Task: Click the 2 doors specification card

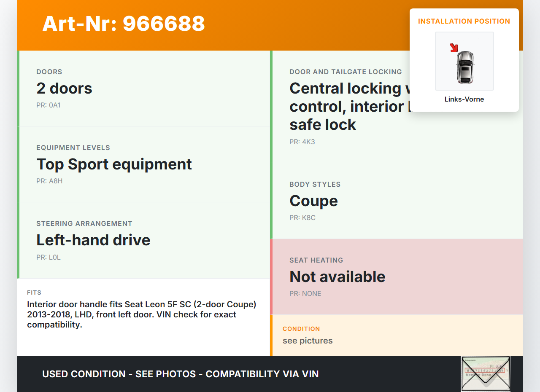Action: 143,89
